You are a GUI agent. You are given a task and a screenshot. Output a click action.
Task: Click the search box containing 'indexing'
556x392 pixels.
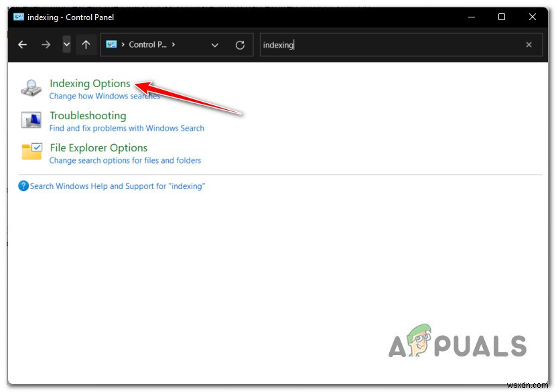(401, 45)
